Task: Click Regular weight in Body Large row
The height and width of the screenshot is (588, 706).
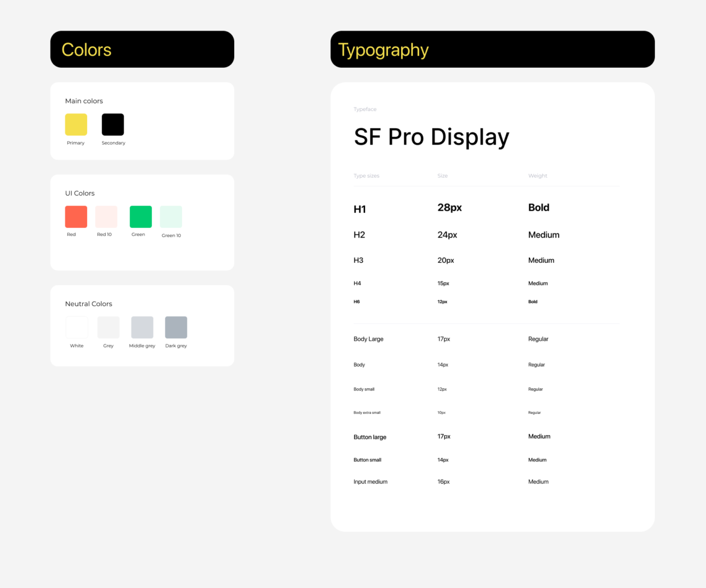Action: [x=538, y=339]
